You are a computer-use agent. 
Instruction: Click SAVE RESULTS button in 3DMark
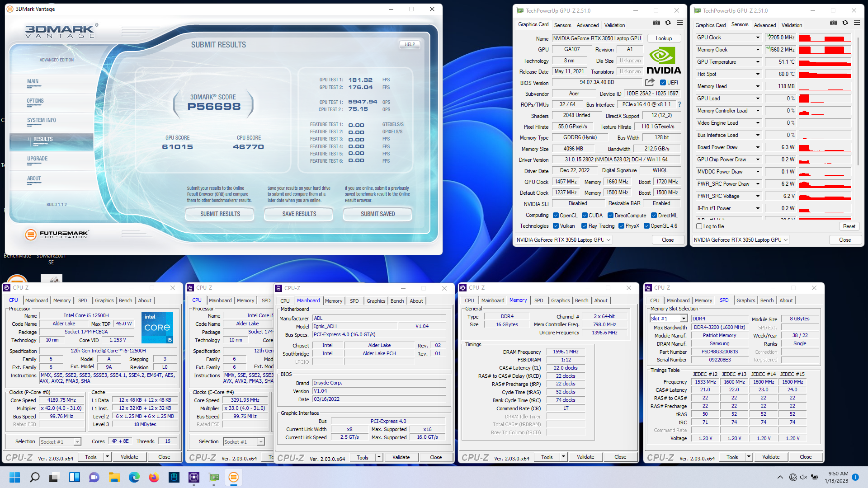click(x=299, y=214)
